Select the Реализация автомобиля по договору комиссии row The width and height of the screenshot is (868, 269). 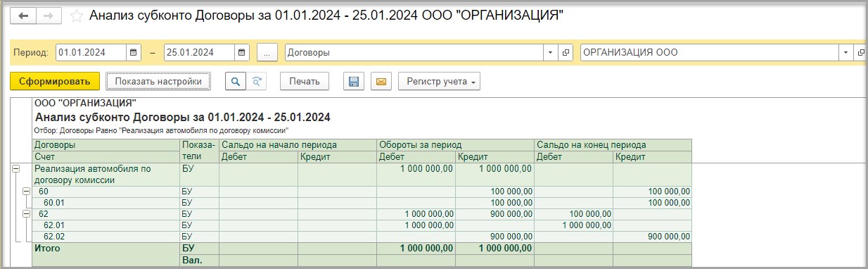point(106,174)
